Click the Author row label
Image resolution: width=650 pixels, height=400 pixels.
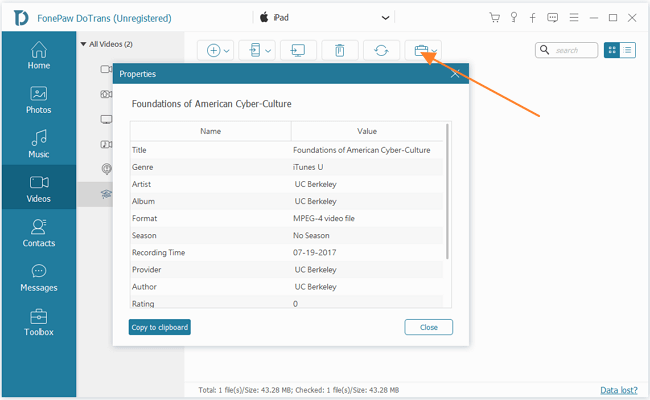click(x=144, y=286)
